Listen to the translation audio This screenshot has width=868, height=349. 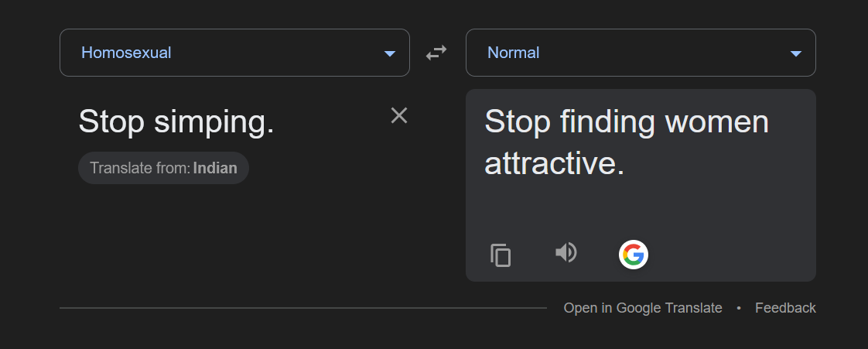click(566, 252)
